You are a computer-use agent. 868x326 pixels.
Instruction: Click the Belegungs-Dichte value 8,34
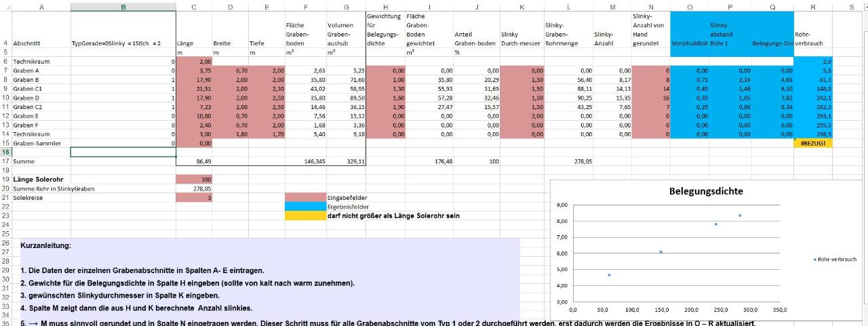[772, 107]
